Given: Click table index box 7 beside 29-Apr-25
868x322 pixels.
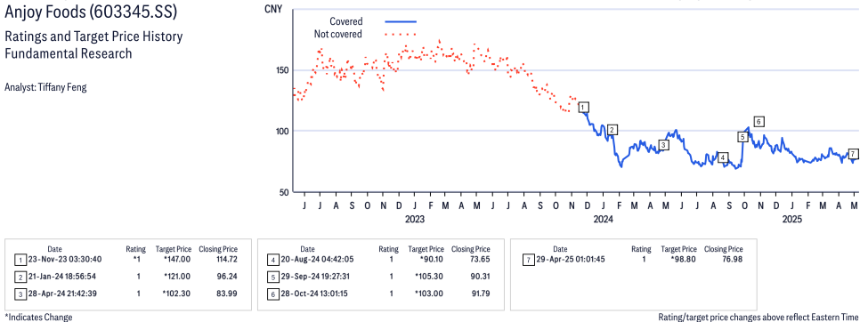Looking at the screenshot, I should (x=527, y=260).
